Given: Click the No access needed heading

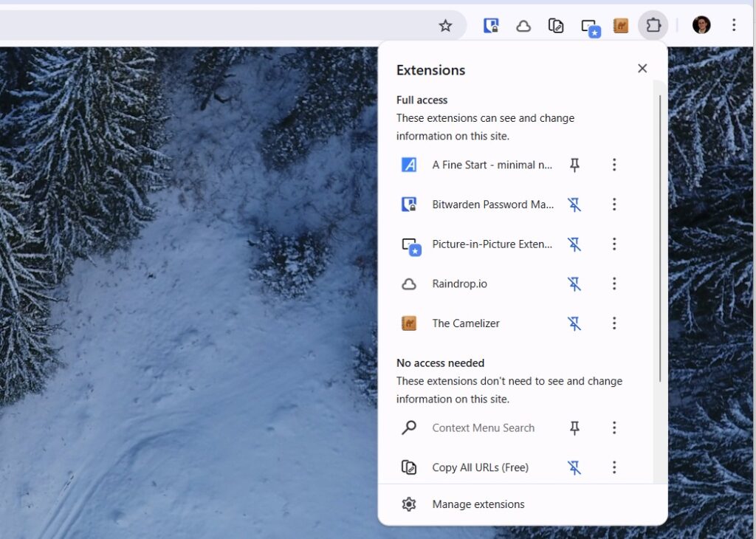Looking at the screenshot, I should [440, 363].
